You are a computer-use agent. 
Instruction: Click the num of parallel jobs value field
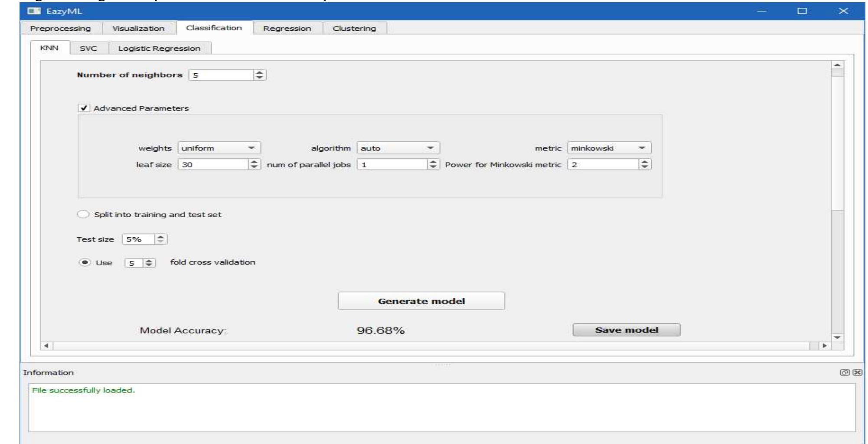[x=392, y=164]
